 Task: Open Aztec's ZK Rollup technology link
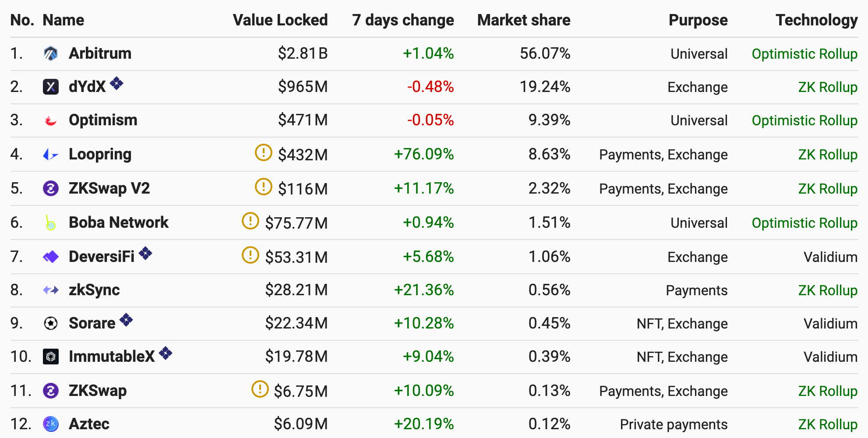click(828, 424)
